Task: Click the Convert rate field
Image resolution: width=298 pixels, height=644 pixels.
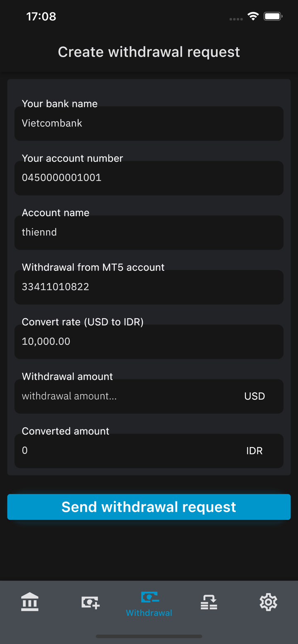Action: tap(149, 342)
